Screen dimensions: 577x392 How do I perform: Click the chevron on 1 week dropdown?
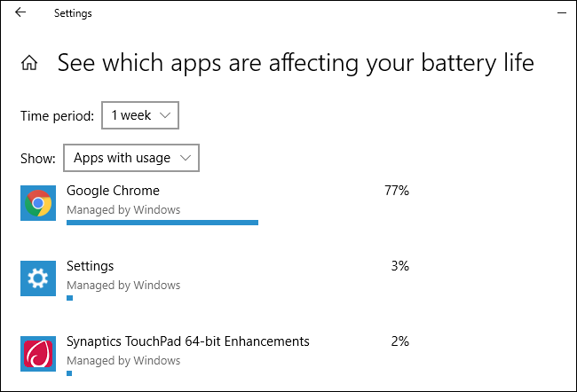(166, 115)
